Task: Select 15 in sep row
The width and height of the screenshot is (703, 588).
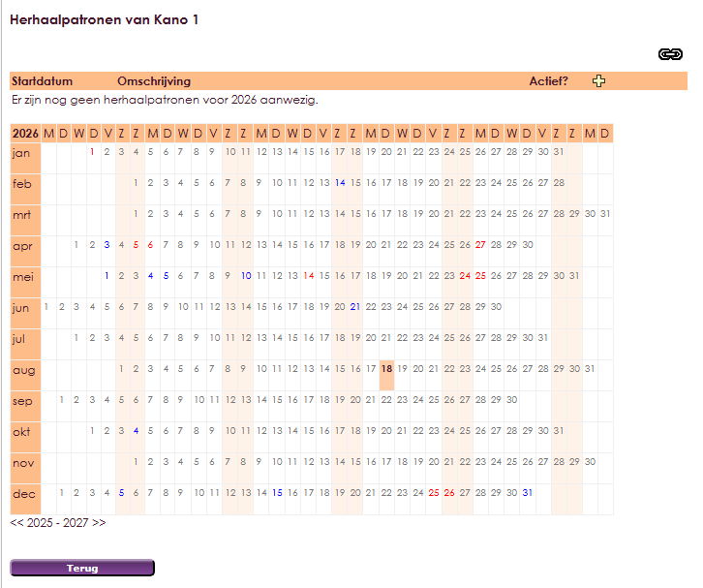Action: tap(278, 400)
